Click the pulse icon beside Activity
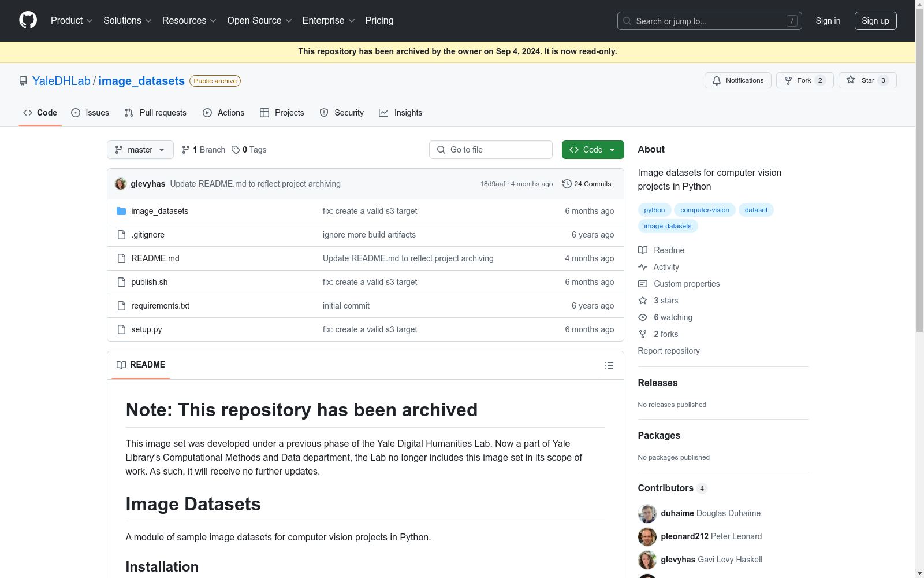 [643, 267]
